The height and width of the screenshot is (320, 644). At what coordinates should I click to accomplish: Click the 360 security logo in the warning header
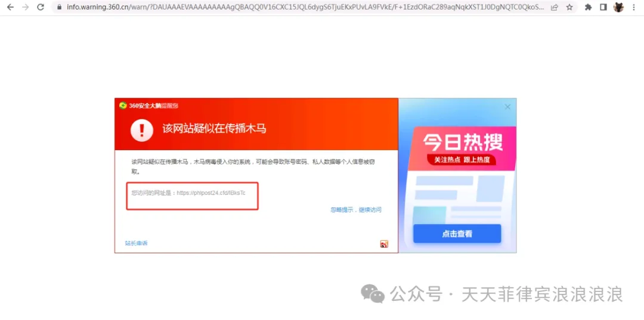[x=123, y=105]
